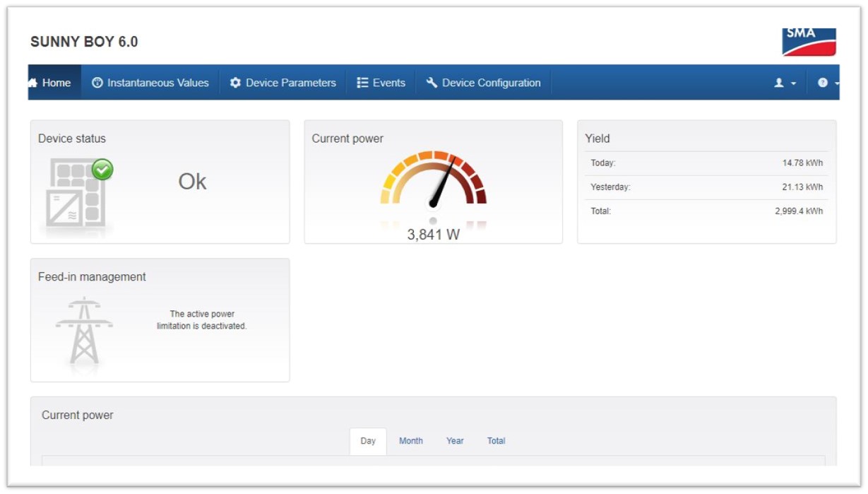Click the Device Parameters gear icon
The height and width of the screenshot is (494, 868).
235,83
